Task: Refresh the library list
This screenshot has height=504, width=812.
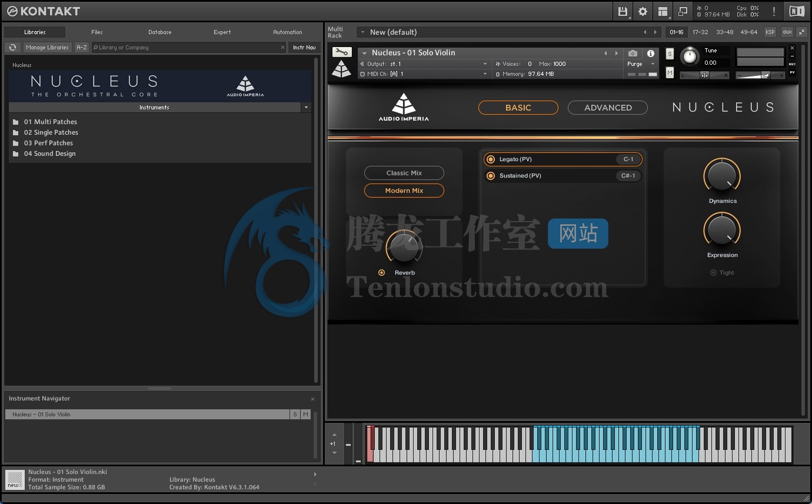Action: pos(12,47)
